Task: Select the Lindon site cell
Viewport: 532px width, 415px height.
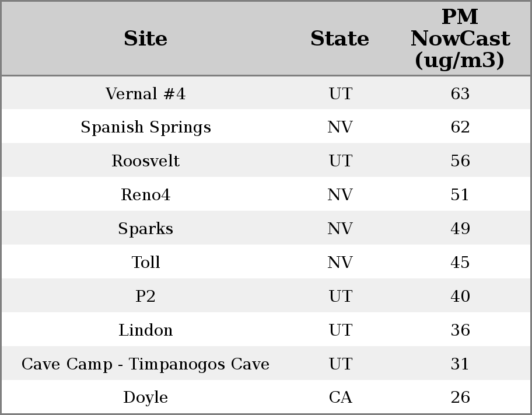Action: pos(145,330)
